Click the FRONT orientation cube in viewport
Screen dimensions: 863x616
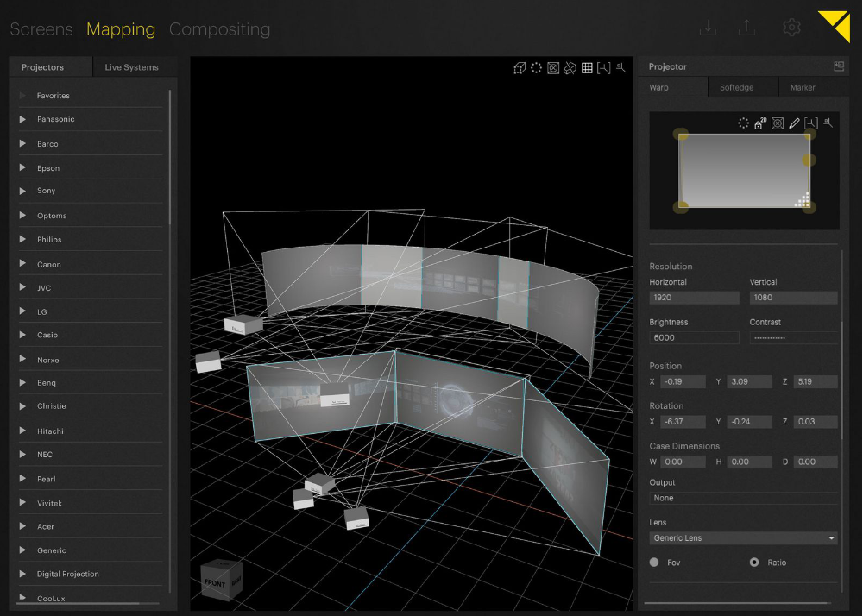[215, 582]
